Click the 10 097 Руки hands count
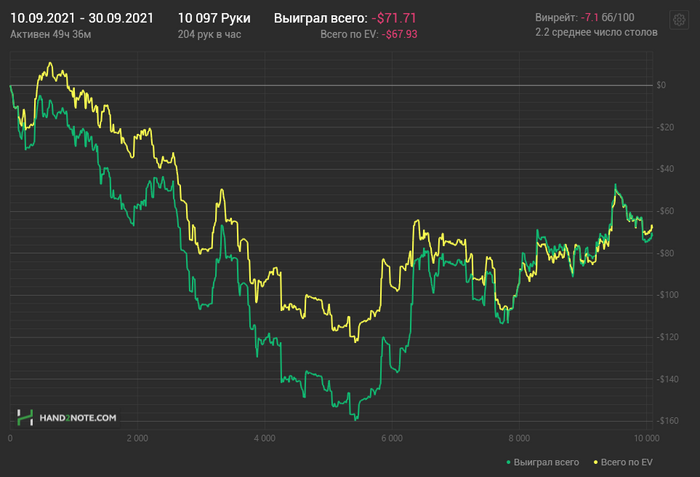The width and height of the screenshot is (700, 477). tap(213, 18)
